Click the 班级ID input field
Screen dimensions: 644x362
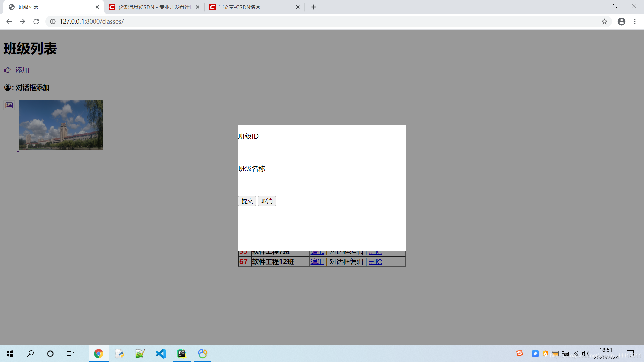coord(272,153)
